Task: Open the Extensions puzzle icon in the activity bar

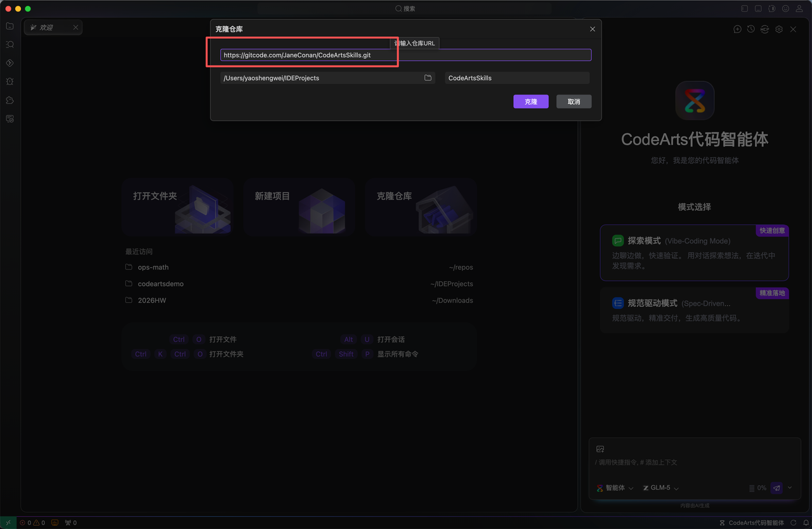Action: click(x=10, y=100)
